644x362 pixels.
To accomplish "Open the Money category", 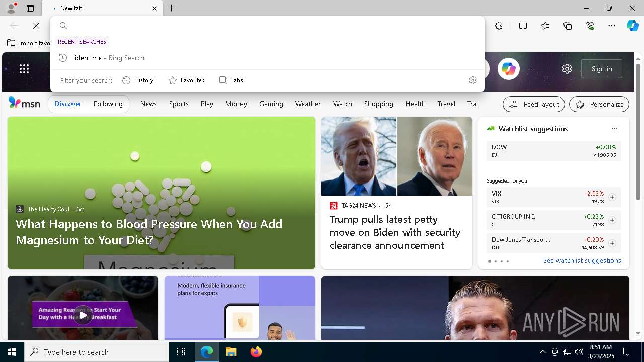I will 236,104.
